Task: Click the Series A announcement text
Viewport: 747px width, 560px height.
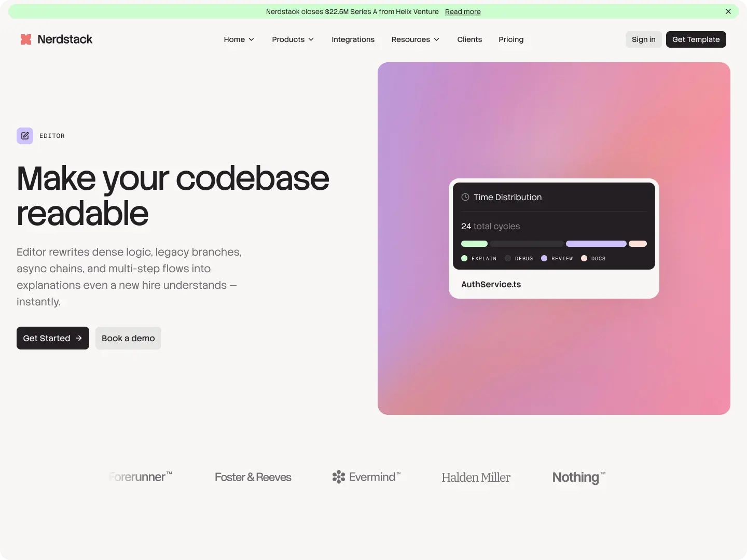Action: [352, 11]
